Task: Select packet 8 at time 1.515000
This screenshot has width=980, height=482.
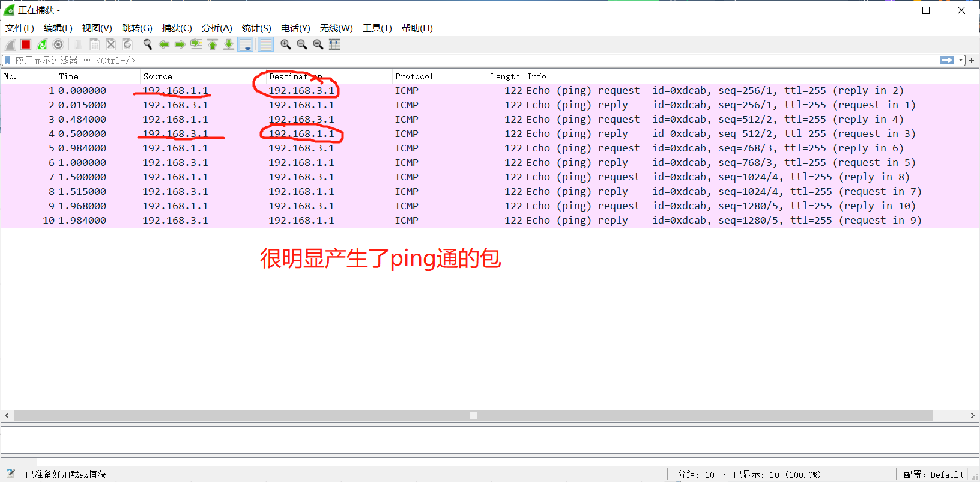Action: 489,191
